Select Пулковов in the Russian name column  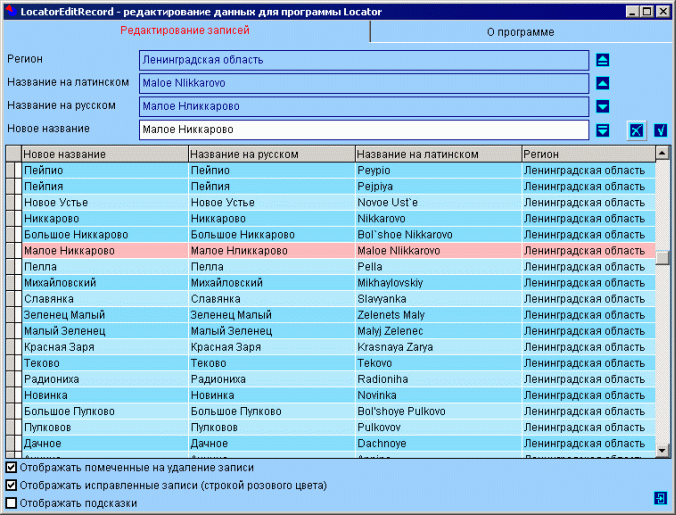click(272, 427)
